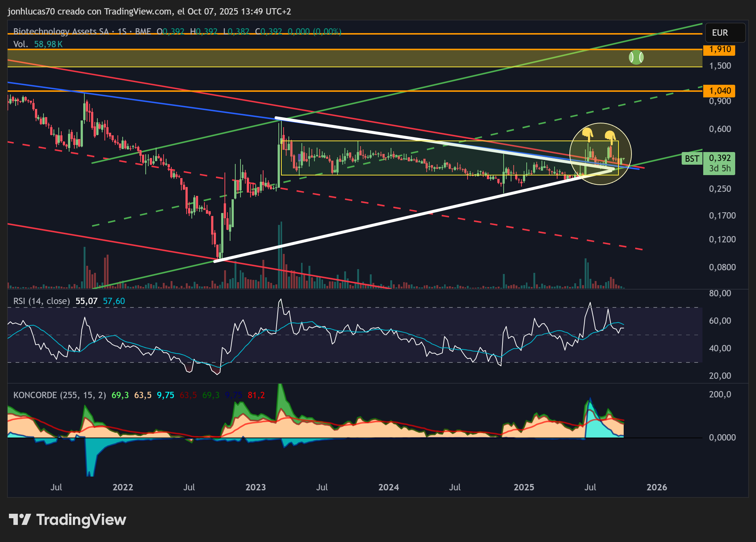Open the EUR currency selector
The image size is (756, 542).
[x=725, y=33]
